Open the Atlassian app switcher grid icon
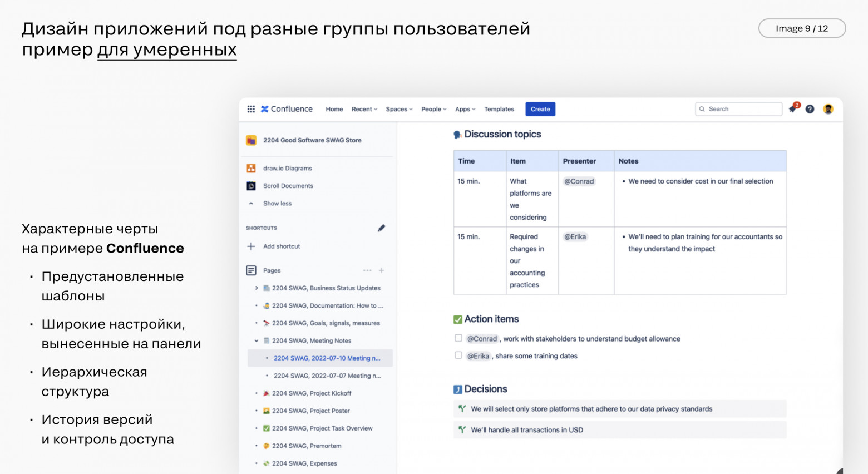Screen dimensions: 868x474 tap(251, 109)
